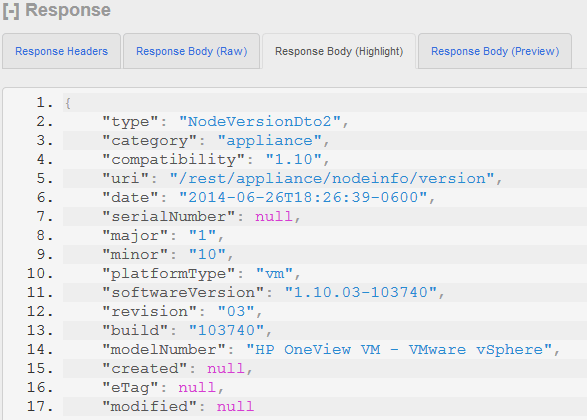587x420 pixels.
Task: Click the "type" key on line 2
Action: [x=130, y=122]
